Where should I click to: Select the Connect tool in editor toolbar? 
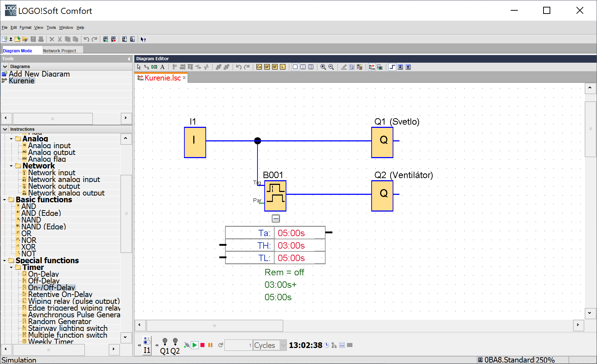pos(147,67)
